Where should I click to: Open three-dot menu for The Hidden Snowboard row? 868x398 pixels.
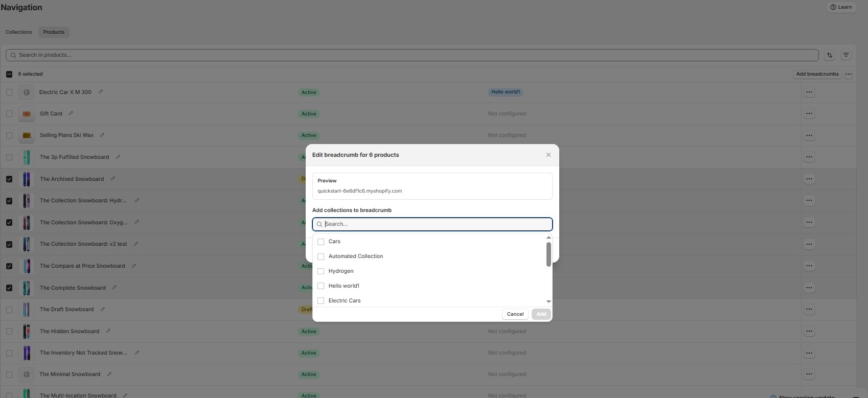pyautogui.click(x=809, y=331)
